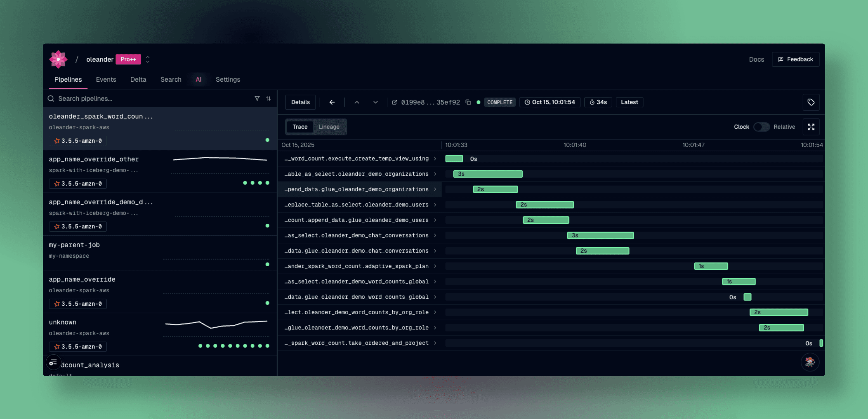The height and width of the screenshot is (419, 868).
Task: Open the circular filter button at bottom left
Action: (x=53, y=362)
